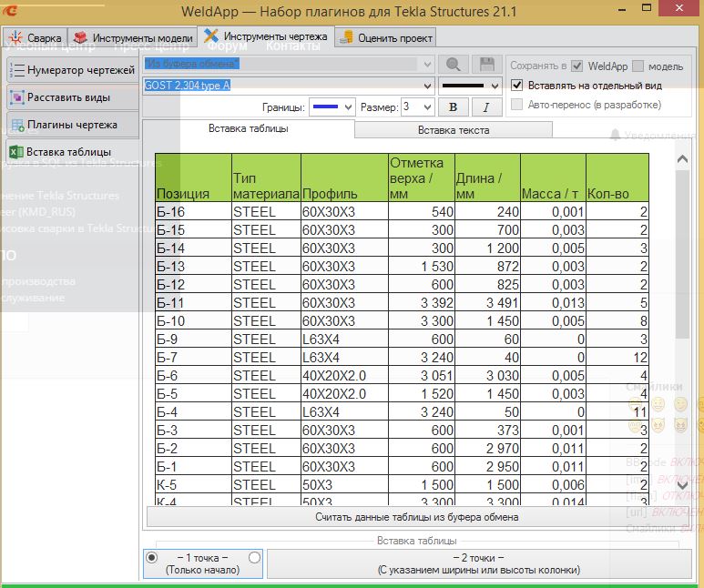Toggle the bold B formatting button
Screen dimensions: 704x588
coord(454,106)
